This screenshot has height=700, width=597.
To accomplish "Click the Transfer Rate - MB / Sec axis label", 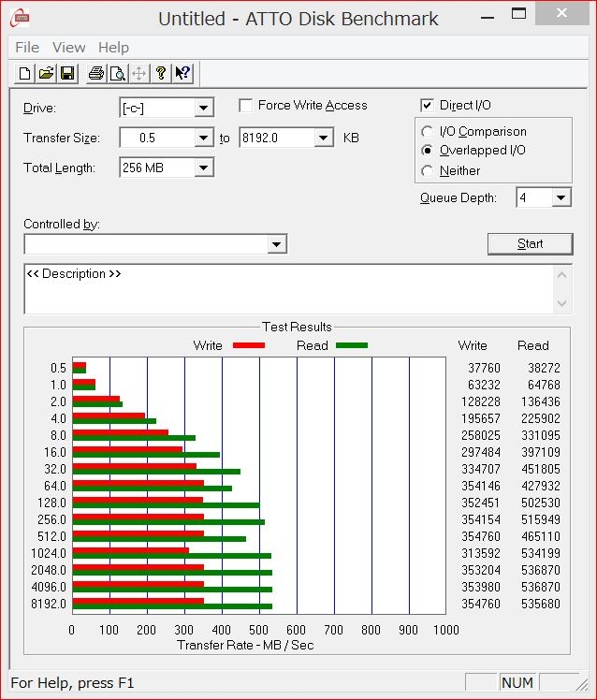I will point(245,645).
